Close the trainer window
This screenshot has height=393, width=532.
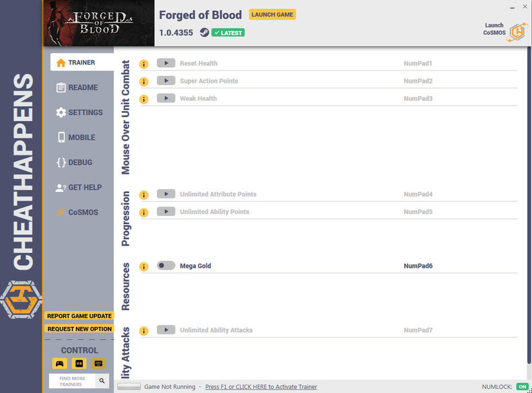coord(525,7)
